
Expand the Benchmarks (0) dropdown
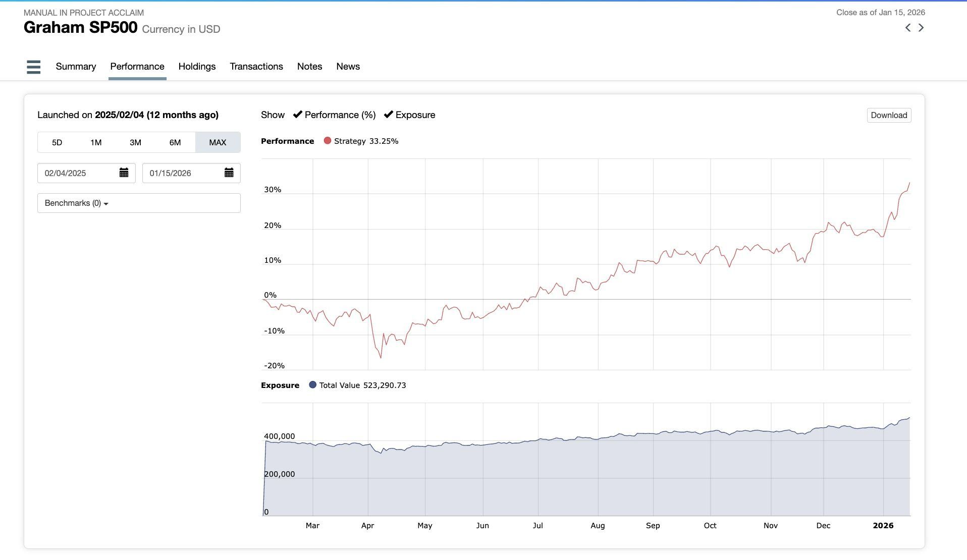[139, 203]
